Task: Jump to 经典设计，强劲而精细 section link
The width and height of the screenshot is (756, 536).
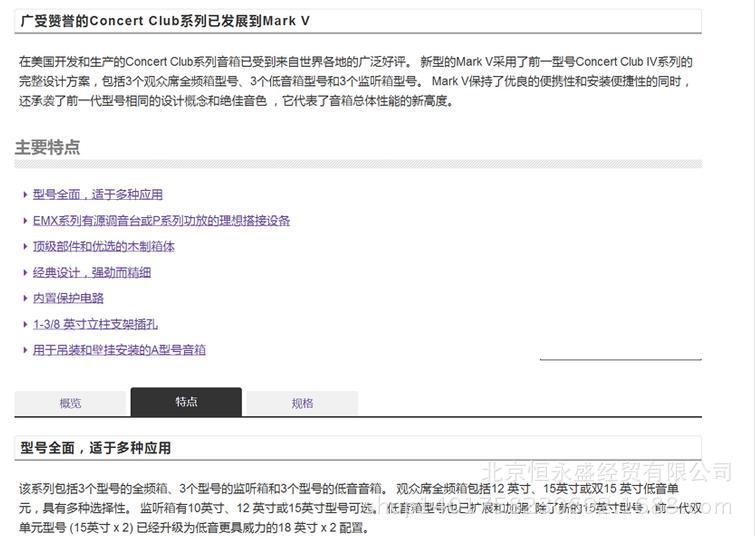Action: pyautogui.click(x=91, y=273)
